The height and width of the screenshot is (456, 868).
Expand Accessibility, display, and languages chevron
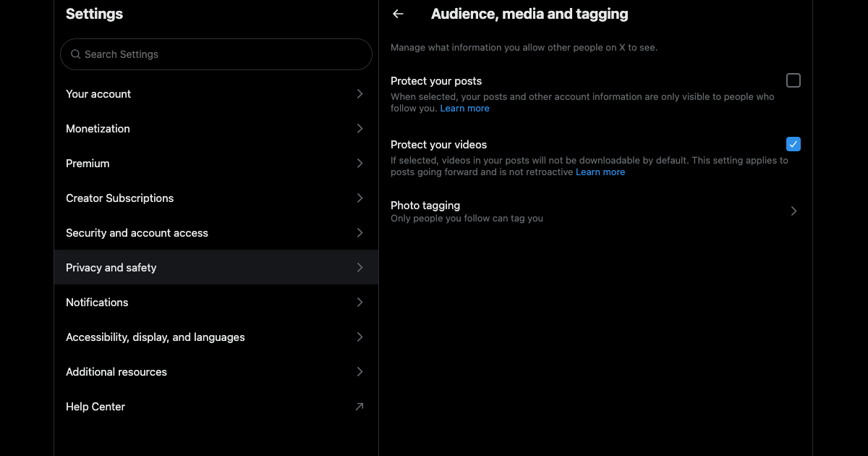(359, 337)
